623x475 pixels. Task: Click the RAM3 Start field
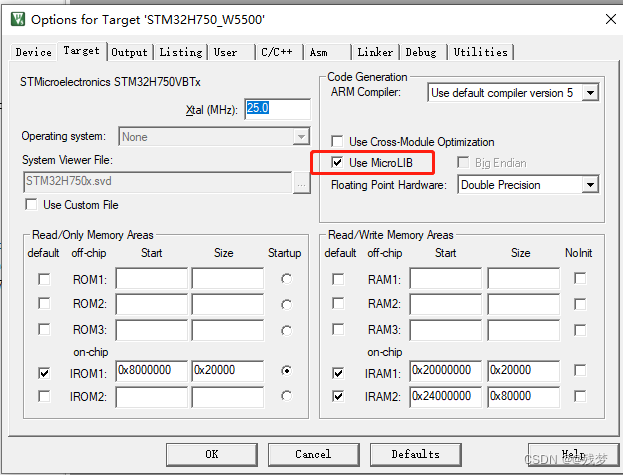(445, 330)
